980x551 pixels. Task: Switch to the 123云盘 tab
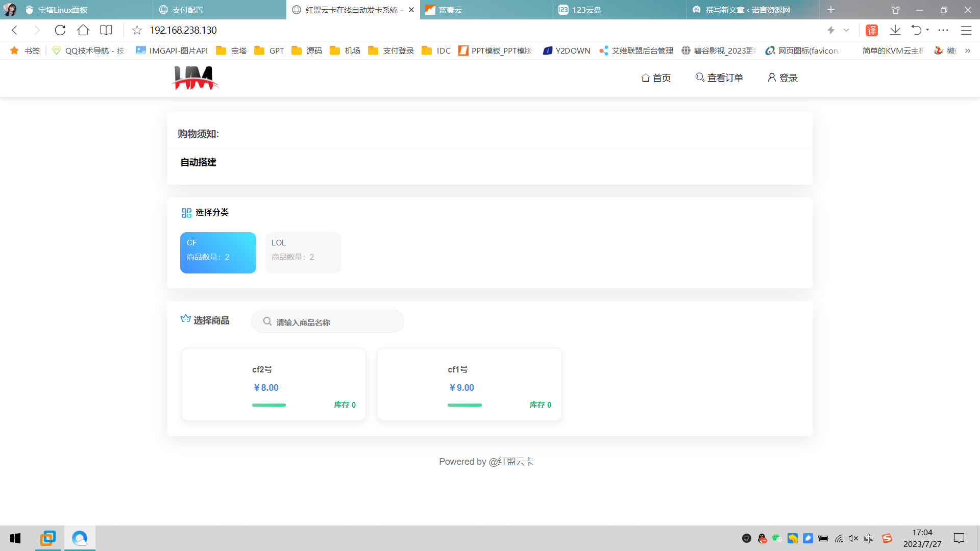coord(620,10)
